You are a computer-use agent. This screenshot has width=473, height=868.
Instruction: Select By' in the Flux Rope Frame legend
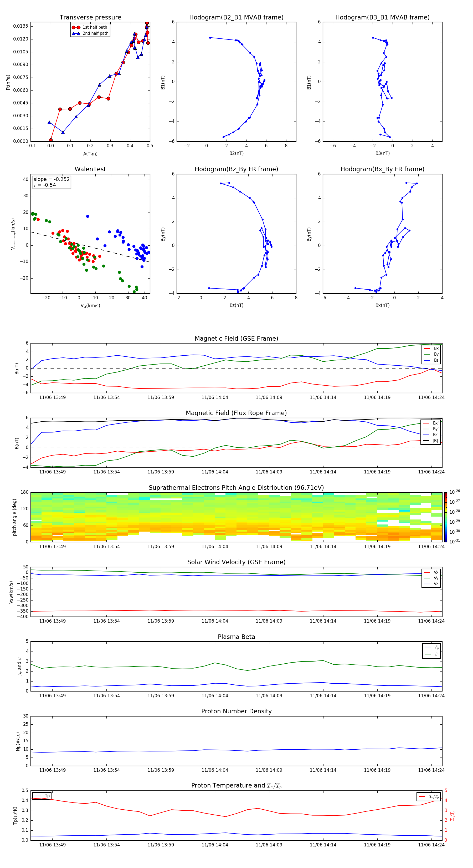pyautogui.click(x=431, y=429)
